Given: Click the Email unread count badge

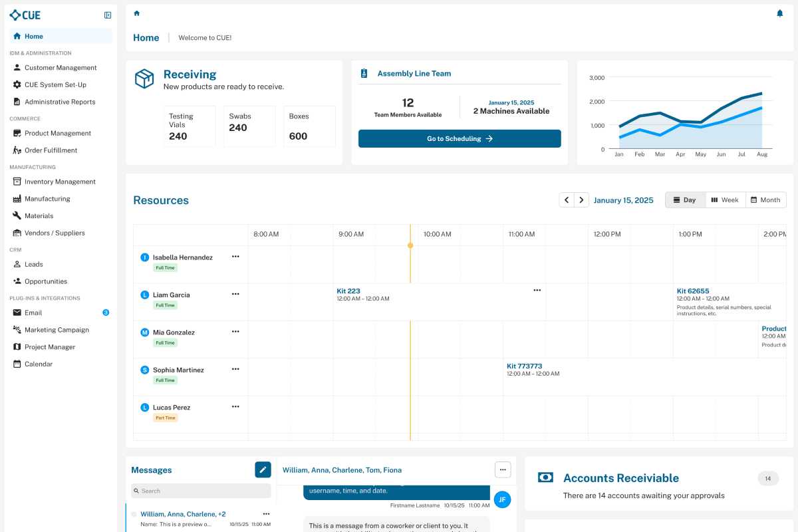Looking at the screenshot, I should (106, 313).
